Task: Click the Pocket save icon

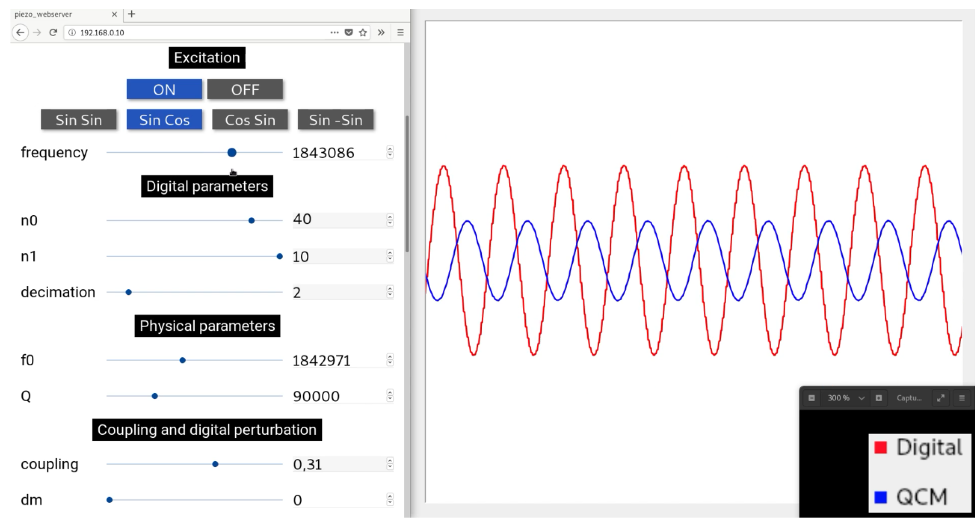Action: pos(349,33)
